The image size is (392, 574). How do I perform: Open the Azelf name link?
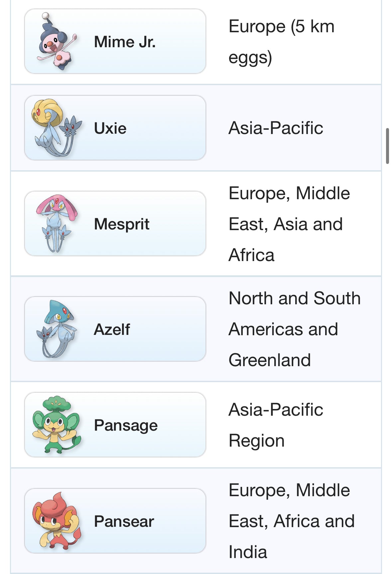click(x=112, y=330)
